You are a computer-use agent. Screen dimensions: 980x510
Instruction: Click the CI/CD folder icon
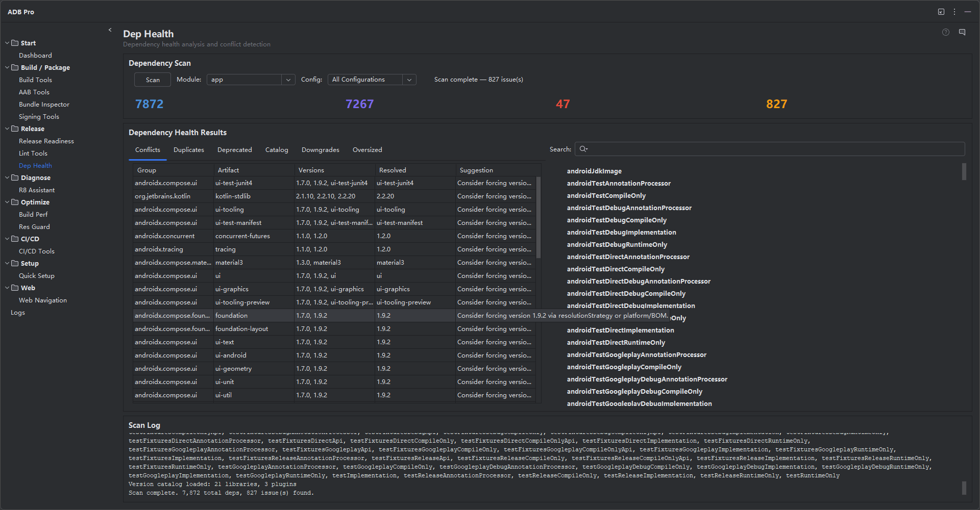[x=15, y=239]
